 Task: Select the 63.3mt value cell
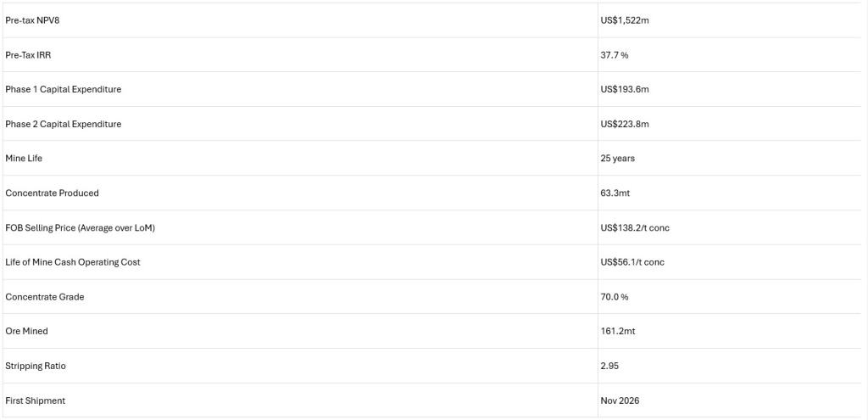pyautogui.click(x=615, y=193)
